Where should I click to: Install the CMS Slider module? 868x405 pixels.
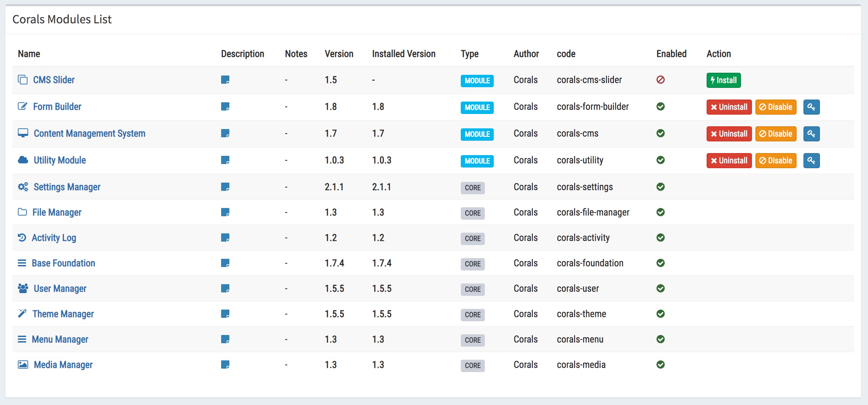click(x=723, y=80)
